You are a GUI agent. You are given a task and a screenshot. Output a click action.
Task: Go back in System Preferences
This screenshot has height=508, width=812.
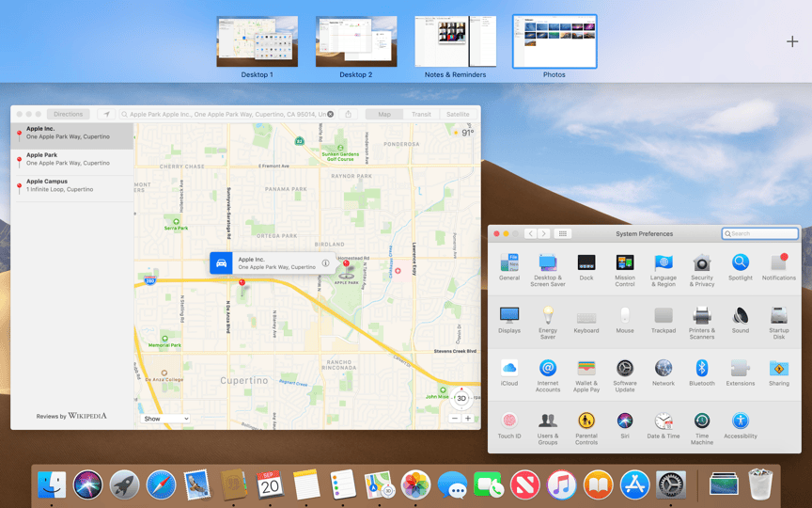pos(530,234)
